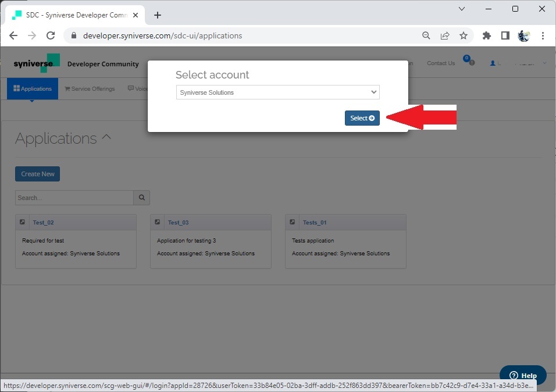556x392 pixels.
Task: Click the browser forward arrow
Action: click(32, 35)
